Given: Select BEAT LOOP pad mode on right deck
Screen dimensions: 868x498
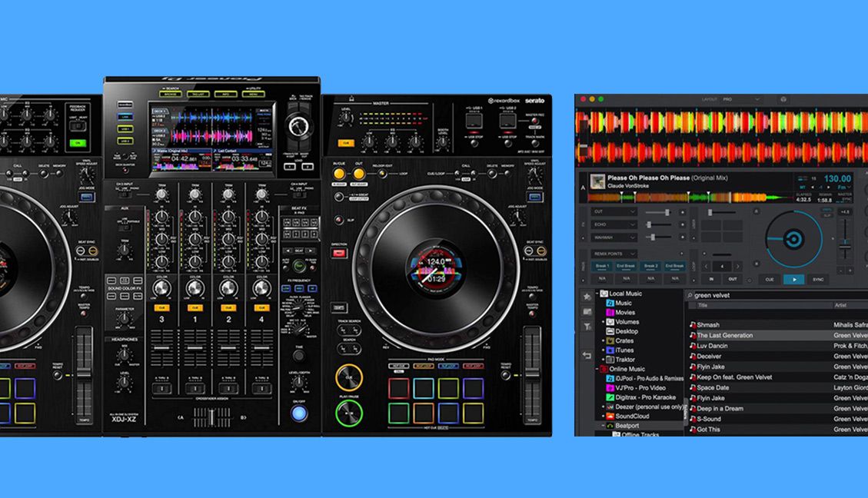Looking at the screenshot, I should (x=424, y=367).
